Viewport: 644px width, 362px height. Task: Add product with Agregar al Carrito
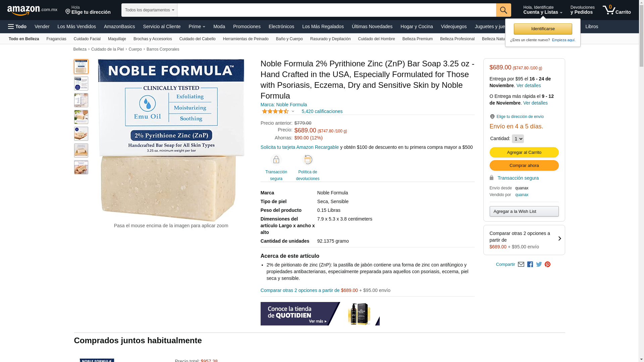[524, 153]
